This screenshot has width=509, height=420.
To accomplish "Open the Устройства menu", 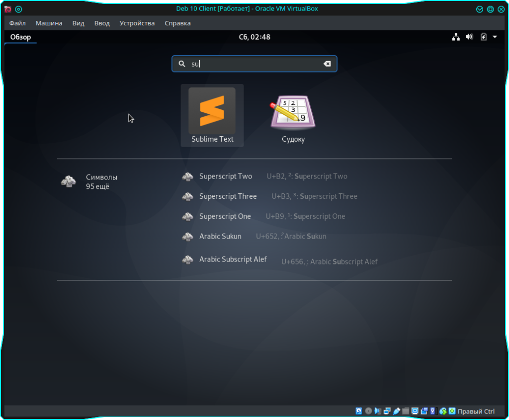I will pos(137,23).
